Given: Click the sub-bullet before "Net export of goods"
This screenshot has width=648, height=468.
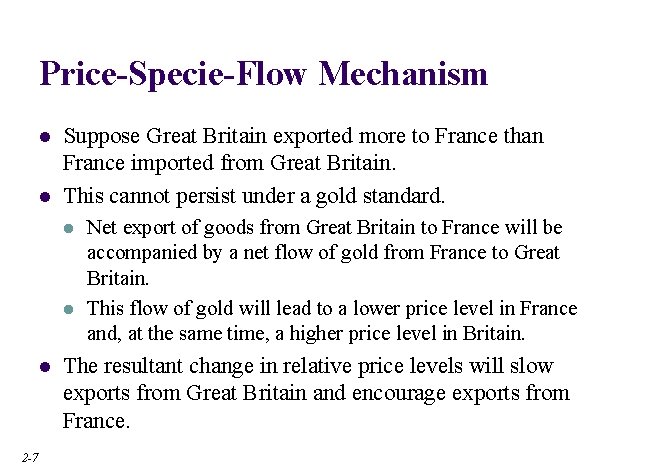Looking at the screenshot, I should tap(68, 229).
